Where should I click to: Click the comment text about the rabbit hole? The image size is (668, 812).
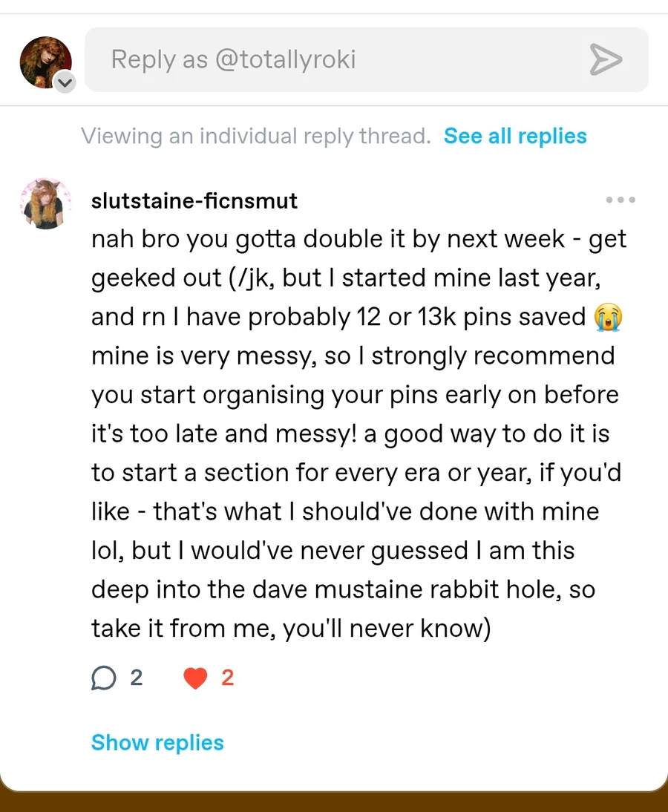click(x=343, y=590)
